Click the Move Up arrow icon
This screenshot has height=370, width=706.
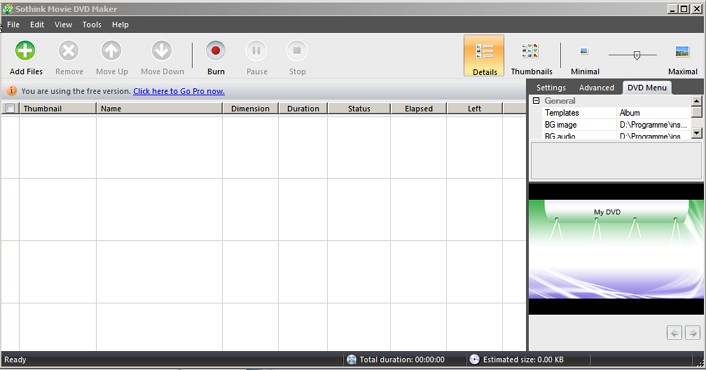pyautogui.click(x=111, y=50)
